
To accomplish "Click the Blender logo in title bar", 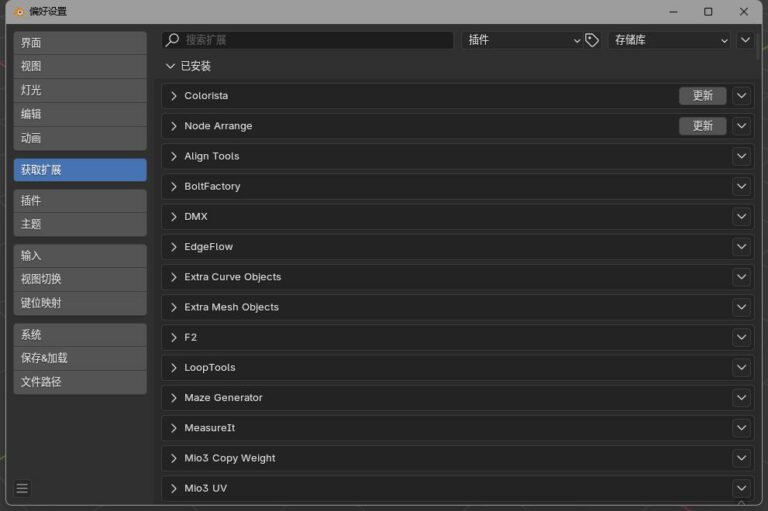I will [x=20, y=12].
